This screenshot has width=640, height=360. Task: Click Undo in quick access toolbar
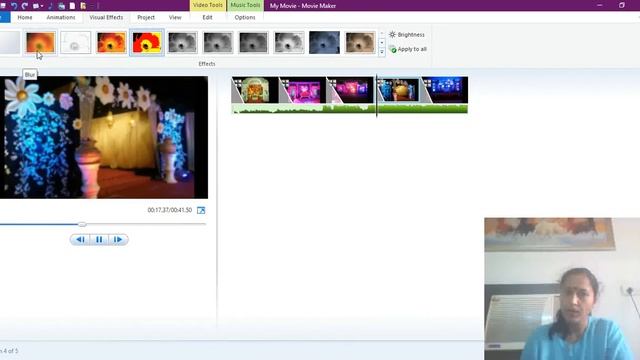point(14,6)
